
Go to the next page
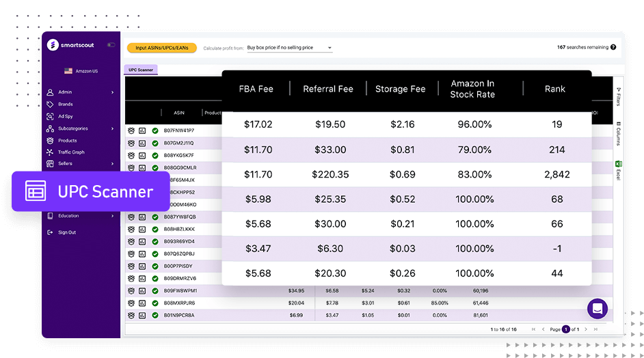click(586, 329)
